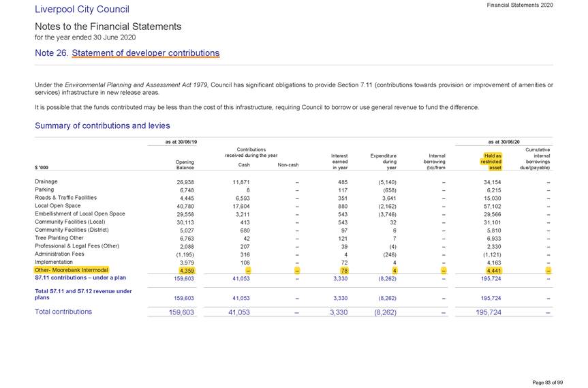Screen dimensions: 588x388
Task: Click 'Notes to the Financial Statements' heading
Action: 108,27
